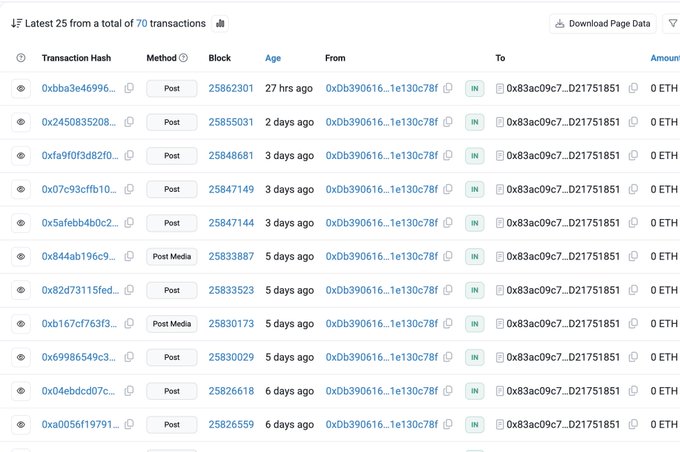This screenshot has width=680, height=452.
Task: Preview transaction 0x69986549c3 with eye icon
Action: (x=21, y=357)
